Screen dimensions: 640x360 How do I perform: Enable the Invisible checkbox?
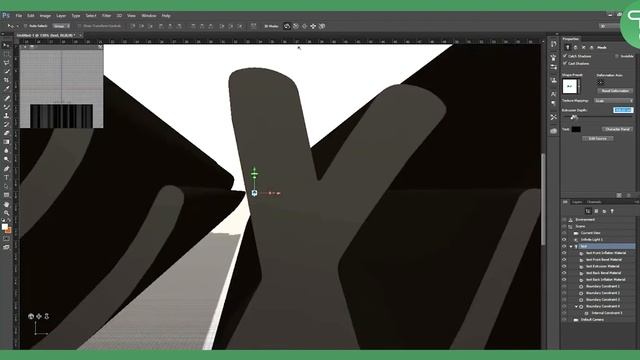(x=617, y=56)
